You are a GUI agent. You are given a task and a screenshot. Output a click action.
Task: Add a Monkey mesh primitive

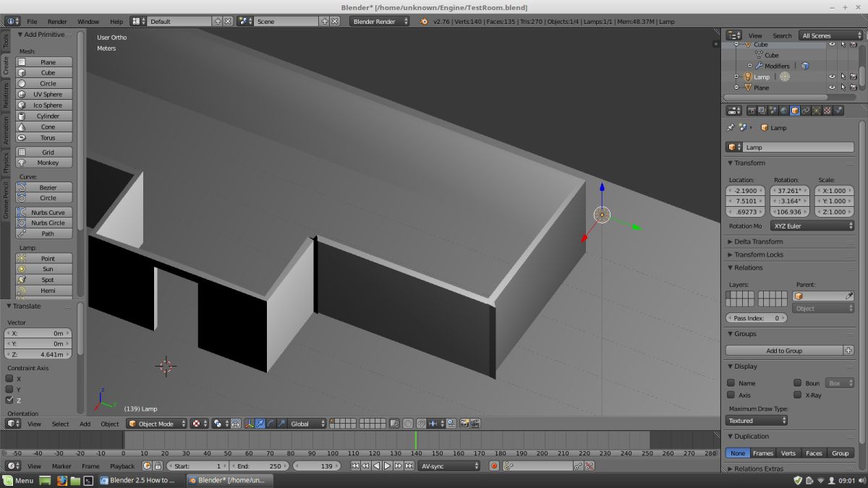pos(44,163)
